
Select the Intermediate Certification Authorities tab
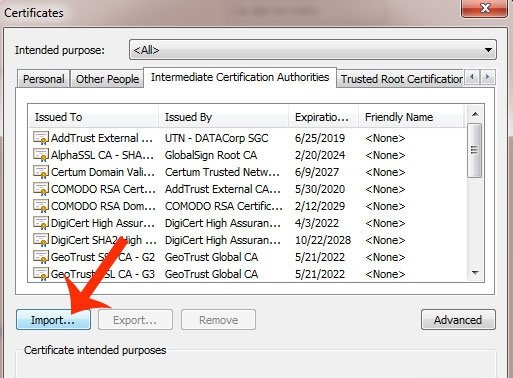(x=240, y=77)
